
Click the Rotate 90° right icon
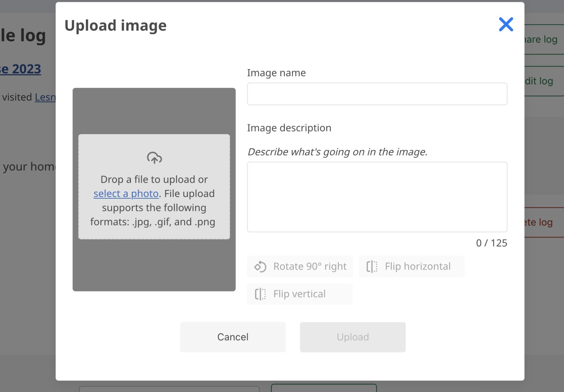[260, 266]
